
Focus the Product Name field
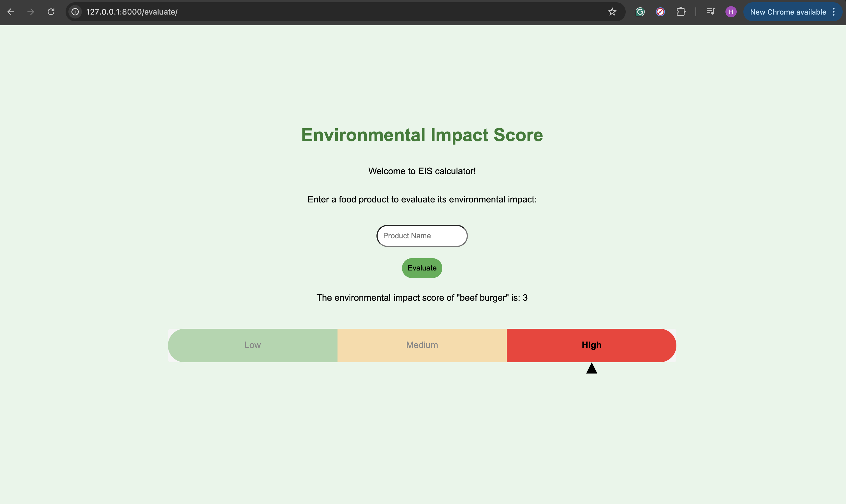(x=422, y=236)
